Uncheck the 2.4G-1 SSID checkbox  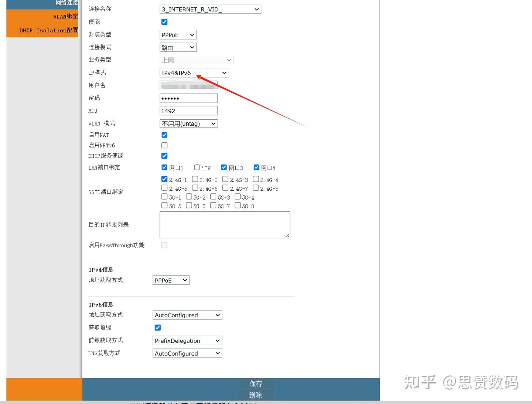click(x=164, y=179)
